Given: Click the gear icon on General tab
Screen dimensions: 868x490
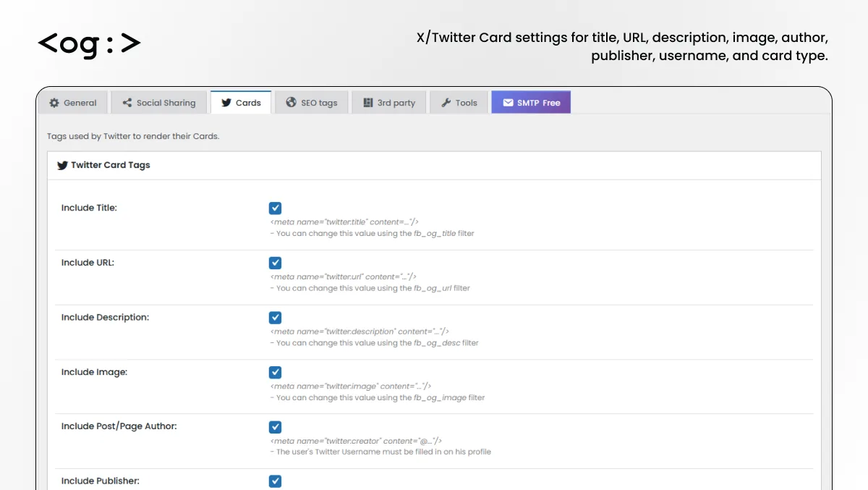Looking at the screenshot, I should pyautogui.click(x=54, y=103).
